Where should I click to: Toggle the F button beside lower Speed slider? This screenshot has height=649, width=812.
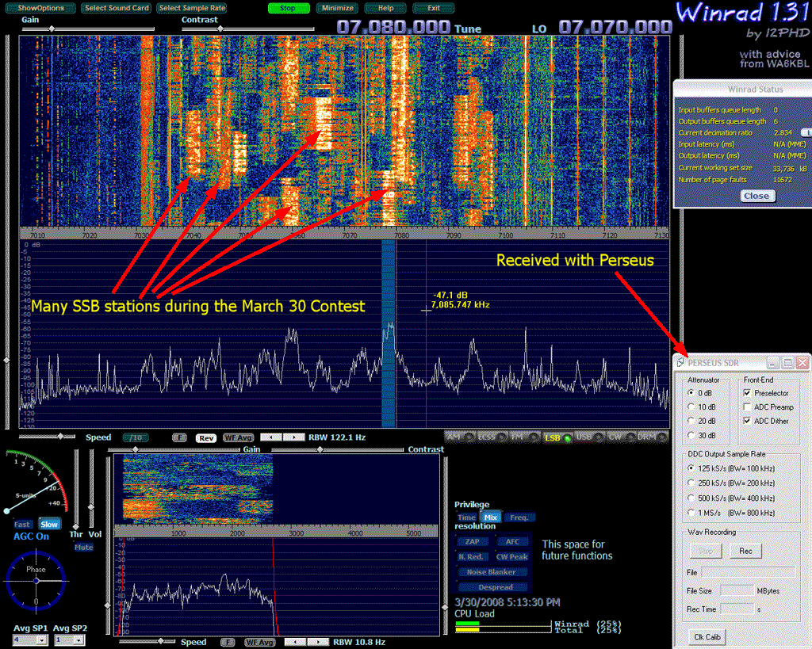(228, 643)
